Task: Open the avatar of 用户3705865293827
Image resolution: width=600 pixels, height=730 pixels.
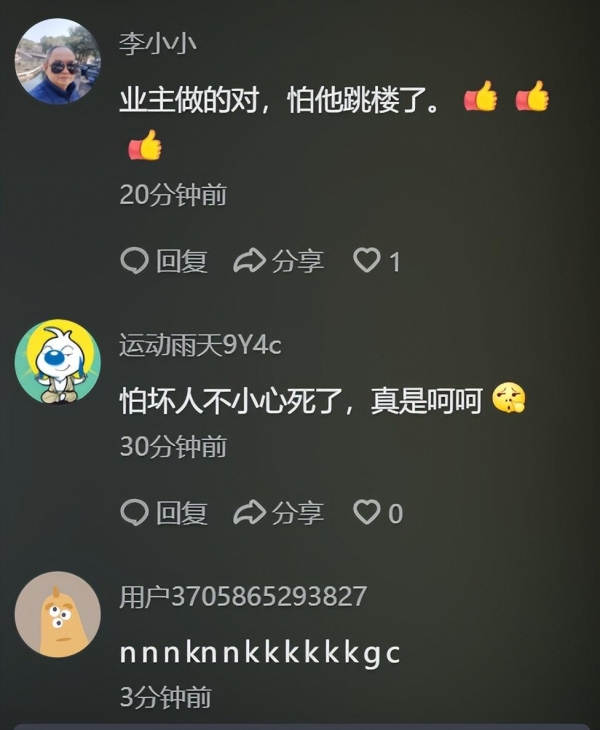Action: click(58, 614)
